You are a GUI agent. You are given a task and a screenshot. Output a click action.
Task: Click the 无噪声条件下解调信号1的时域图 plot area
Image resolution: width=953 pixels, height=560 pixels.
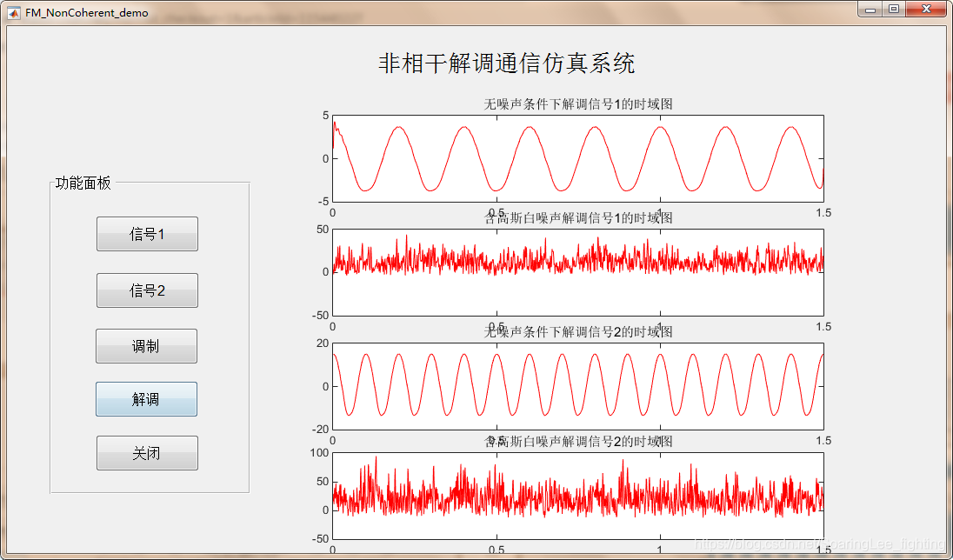(x=578, y=159)
